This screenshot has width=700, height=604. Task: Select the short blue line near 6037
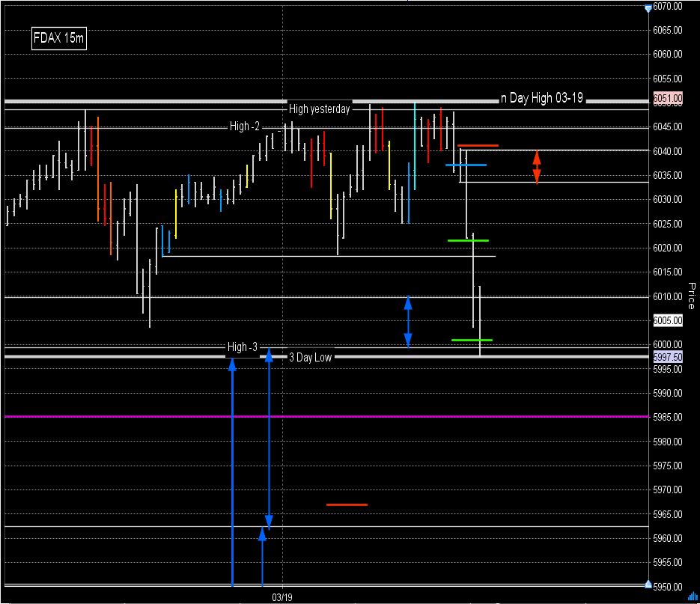click(x=466, y=165)
